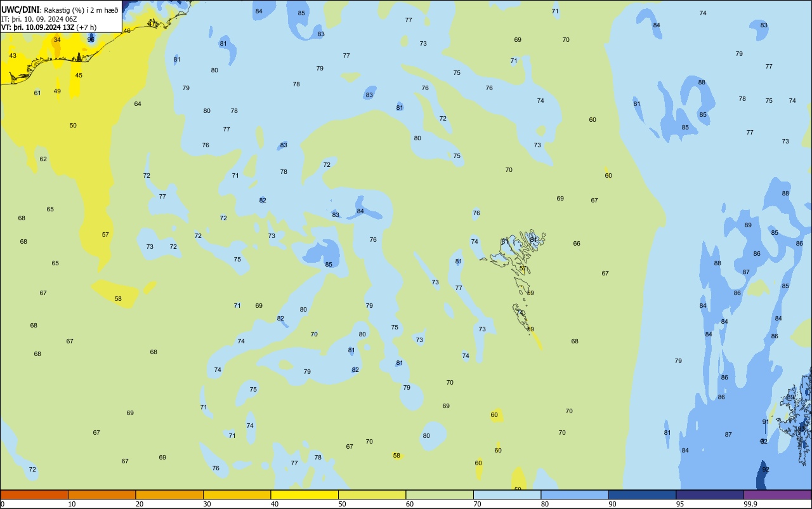Select the purple legend swatch above 99.9
The height and width of the screenshot is (509, 812).
click(x=777, y=494)
